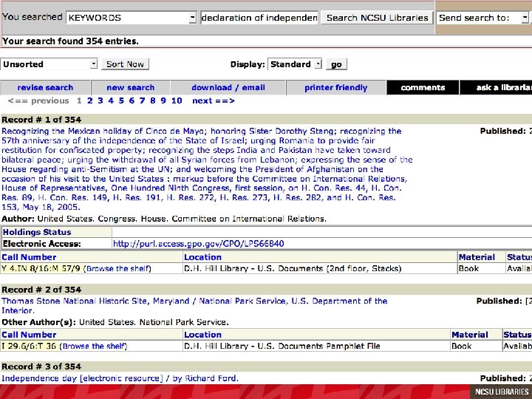Screen dimensions: 532x399
Task: Click the search term input field
Action: click(x=259, y=18)
